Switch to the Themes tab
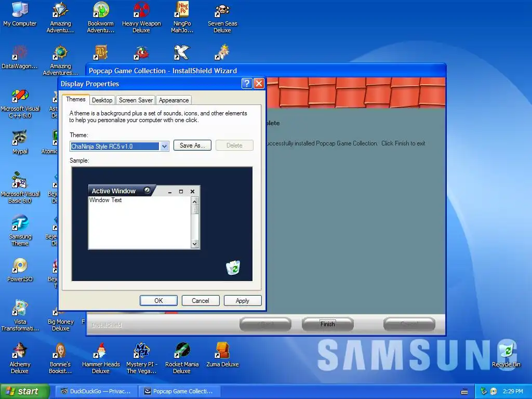Screen dimensions: 532x399 [76, 99]
